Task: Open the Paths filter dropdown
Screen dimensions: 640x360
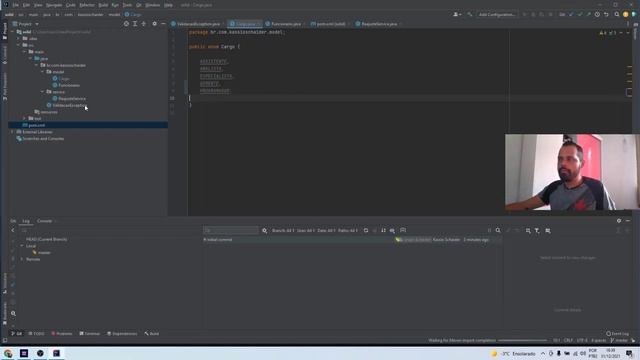Action: [x=348, y=231]
